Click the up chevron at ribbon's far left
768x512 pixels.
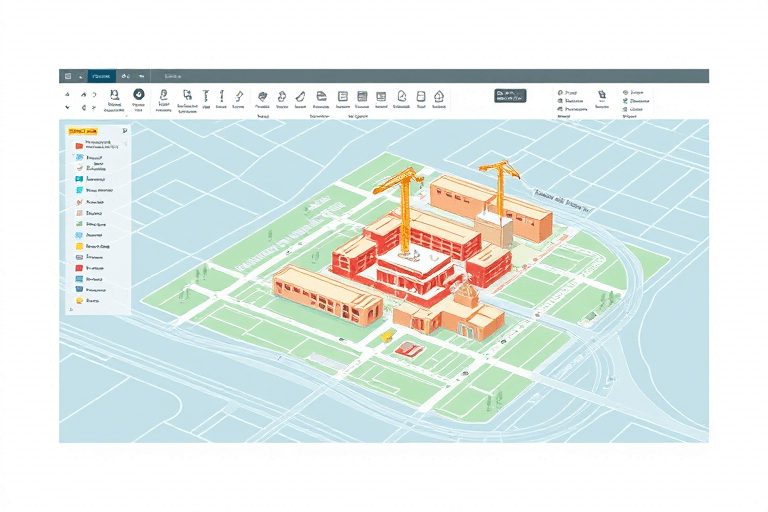[x=67, y=92]
